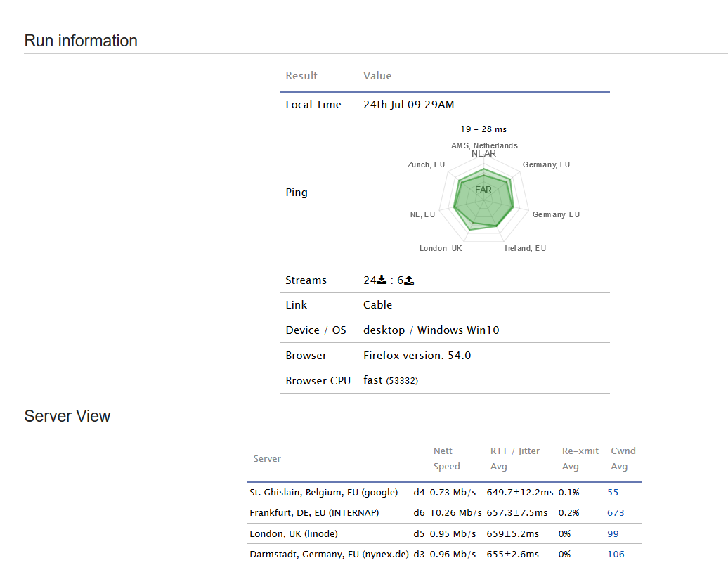Click the 'London, UK' radar chart label

coord(441,248)
